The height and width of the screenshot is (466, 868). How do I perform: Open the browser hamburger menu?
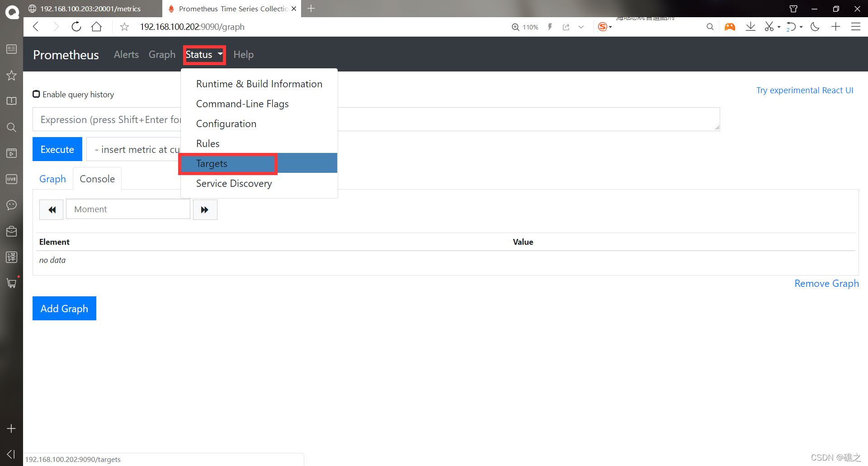click(856, 27)
